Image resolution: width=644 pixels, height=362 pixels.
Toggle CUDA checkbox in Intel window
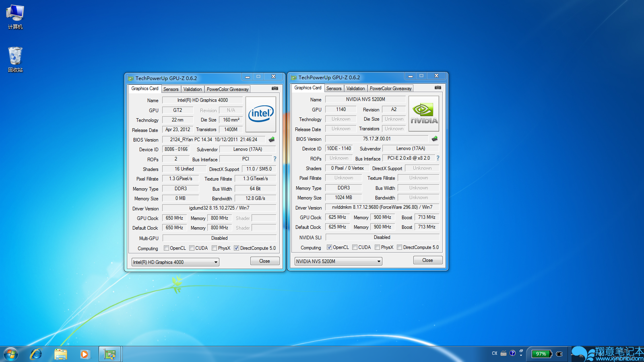coord(192,248)
